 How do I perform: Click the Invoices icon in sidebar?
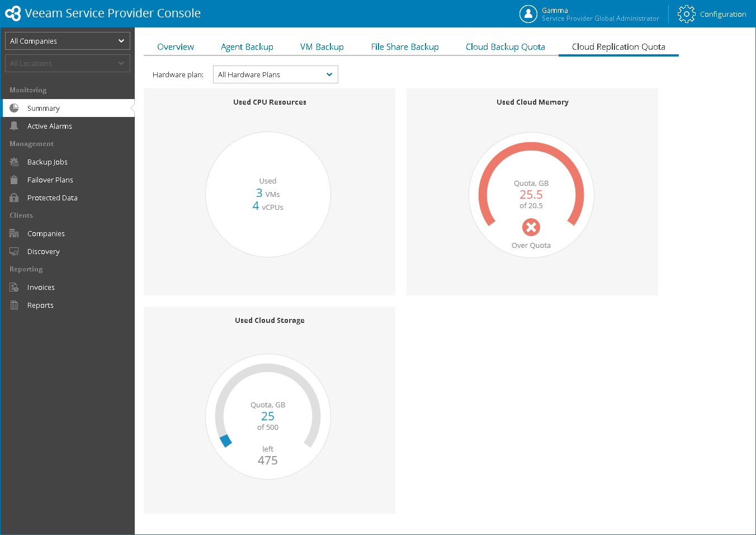14,287
